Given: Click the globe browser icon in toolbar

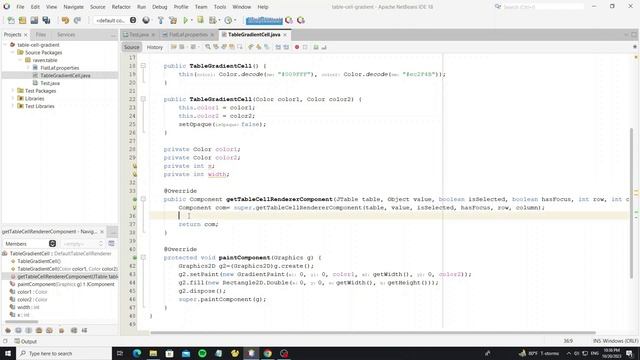Looking at the screenshot, I should (146, 20).
